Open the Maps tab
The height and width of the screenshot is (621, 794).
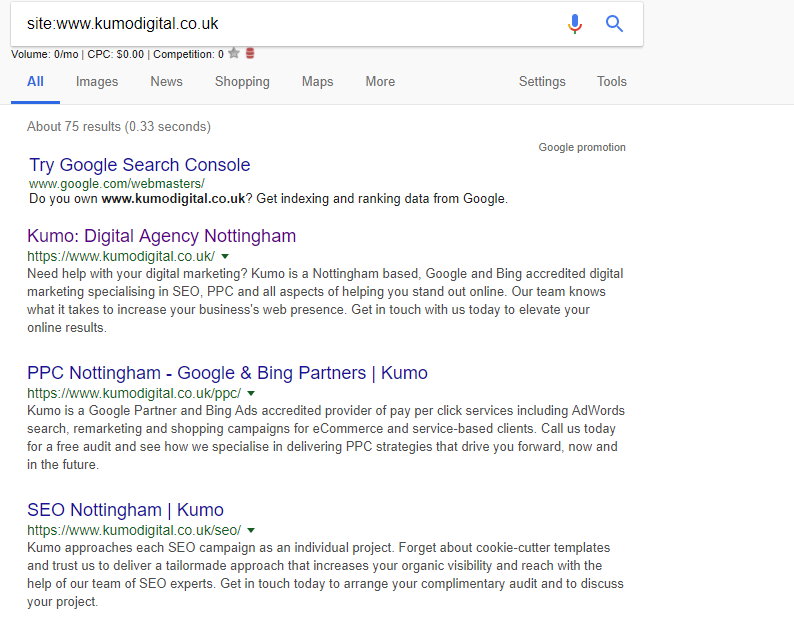317,82
